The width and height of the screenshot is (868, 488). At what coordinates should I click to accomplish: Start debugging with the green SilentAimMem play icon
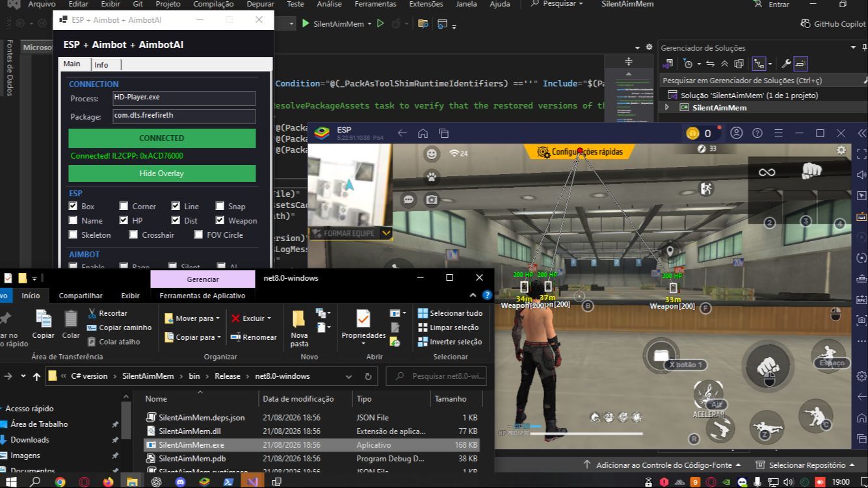click(x=306, y=23)
